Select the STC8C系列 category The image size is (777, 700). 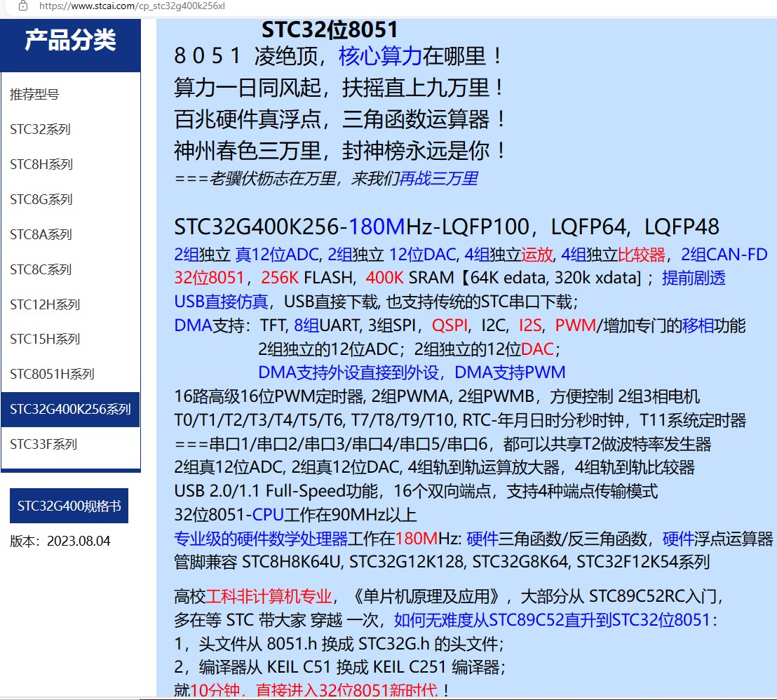click(x=41, y=269)
